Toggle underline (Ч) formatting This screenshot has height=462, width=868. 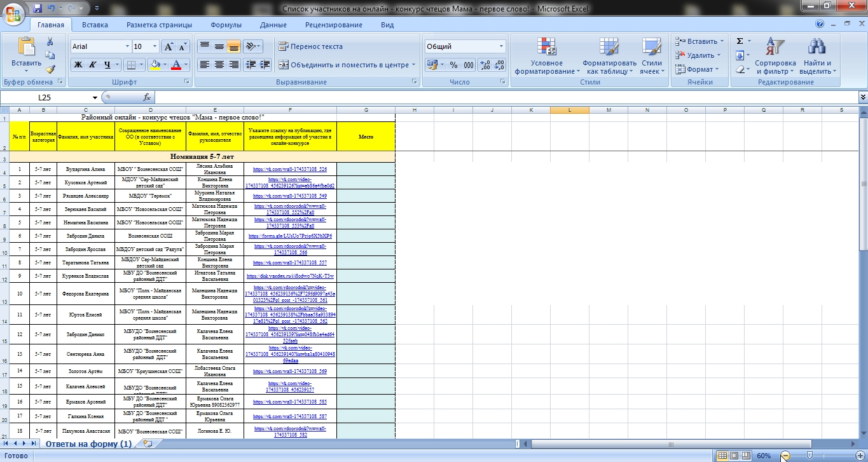pyautogui.click(x=107, y=64)
